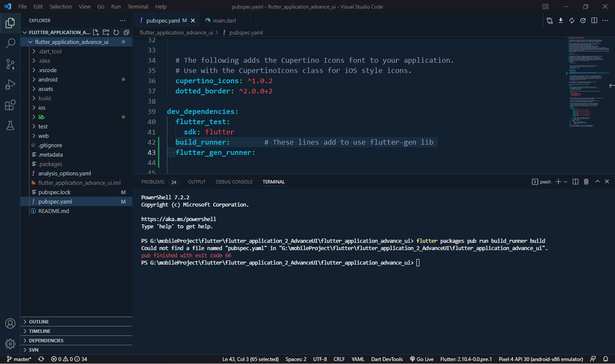This screenshot has height=364, width=615.
Task: Open the Search view icon
Action: 10,43
